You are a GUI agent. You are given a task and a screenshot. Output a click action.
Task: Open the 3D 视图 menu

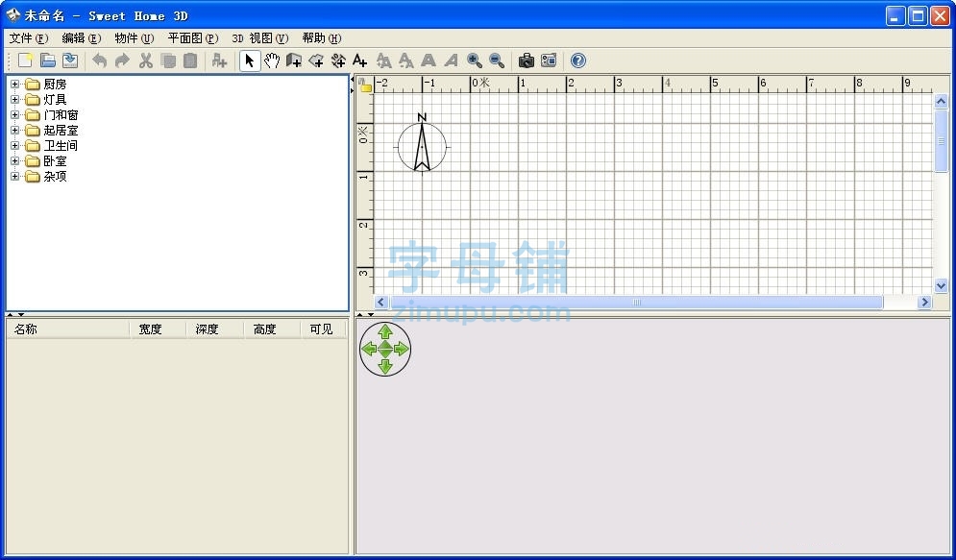pyautogui.click(x=259, y=37)
